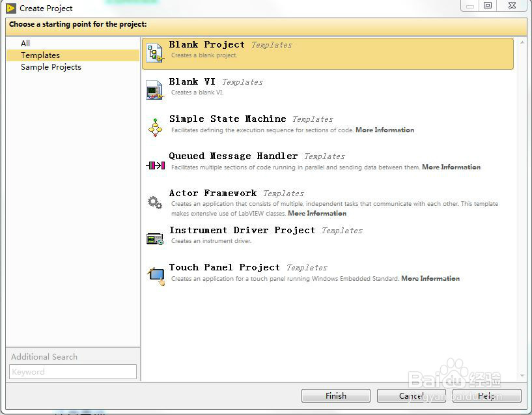Image resolution: width=532 pixels, height=415 pixels.
Task: Click the Actor Framework gears icon
Action: tap(155, 202)
